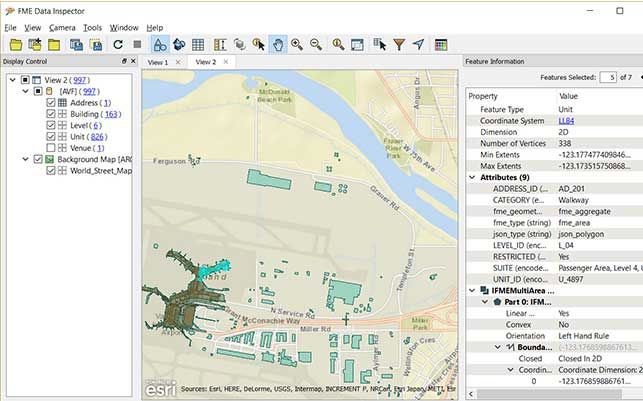Image resolution: width=643 pixels, height=401 pixels.
Task: Select the UNIT_ID U_4897 row
Action: (554, 279)
